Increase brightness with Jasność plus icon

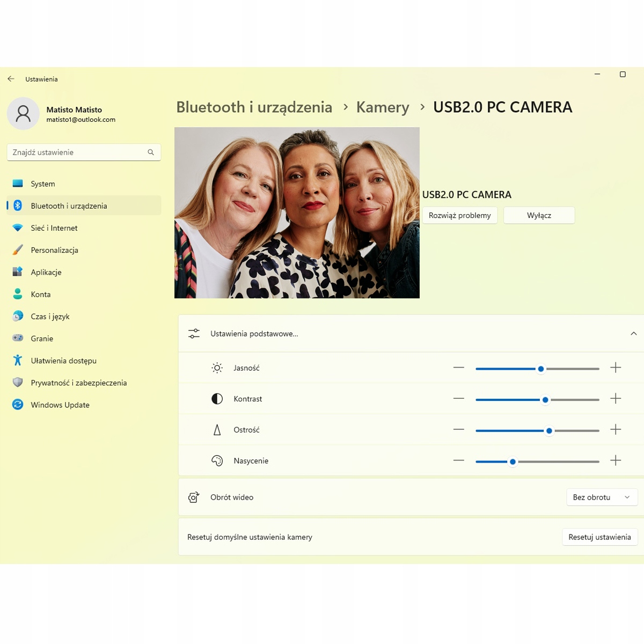pos(616,368)
